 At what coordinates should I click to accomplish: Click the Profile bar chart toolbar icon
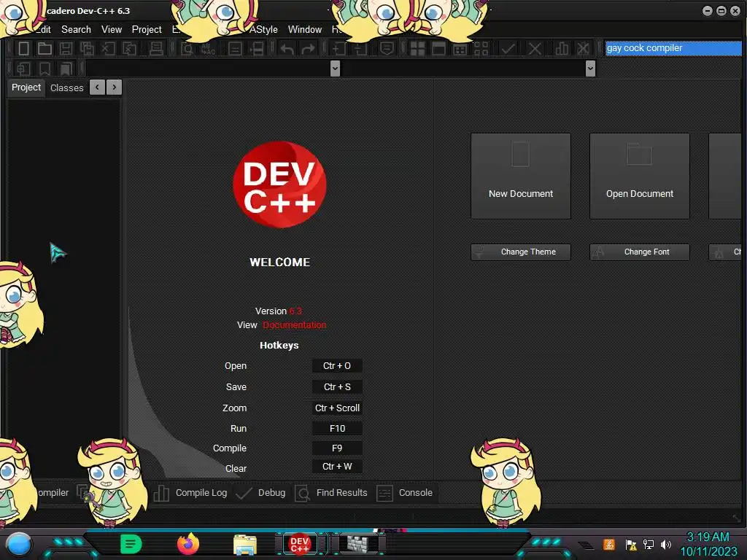[562, 48]
